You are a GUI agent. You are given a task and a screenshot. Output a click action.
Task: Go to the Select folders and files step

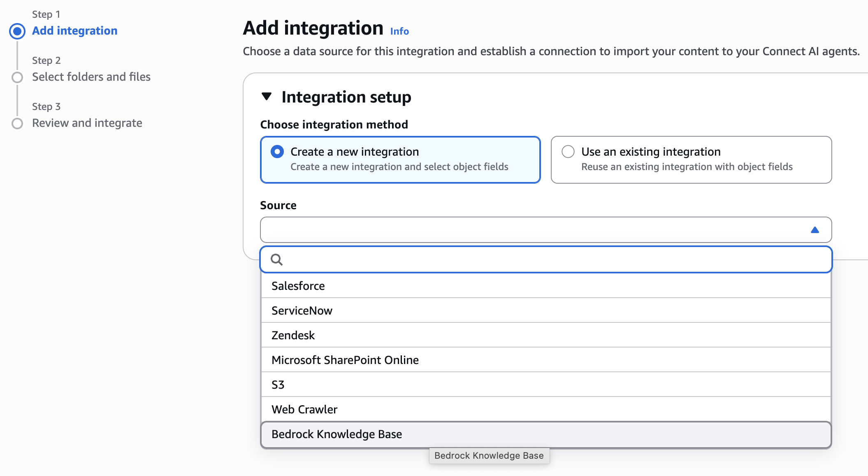(x=91, y=77)
